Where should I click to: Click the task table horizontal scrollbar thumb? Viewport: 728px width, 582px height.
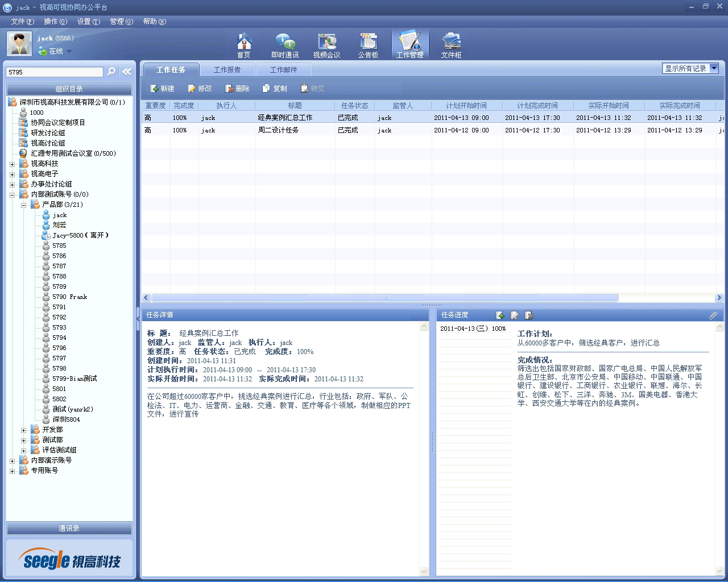(384, 298)
